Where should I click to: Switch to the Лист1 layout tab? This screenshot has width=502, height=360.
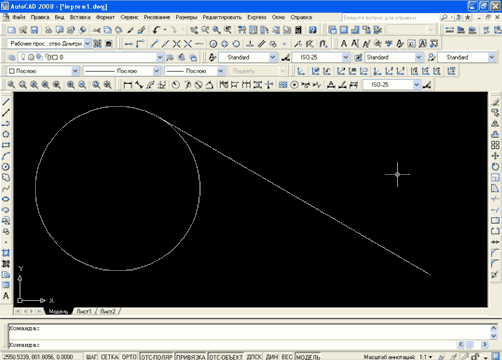(84, 311)
